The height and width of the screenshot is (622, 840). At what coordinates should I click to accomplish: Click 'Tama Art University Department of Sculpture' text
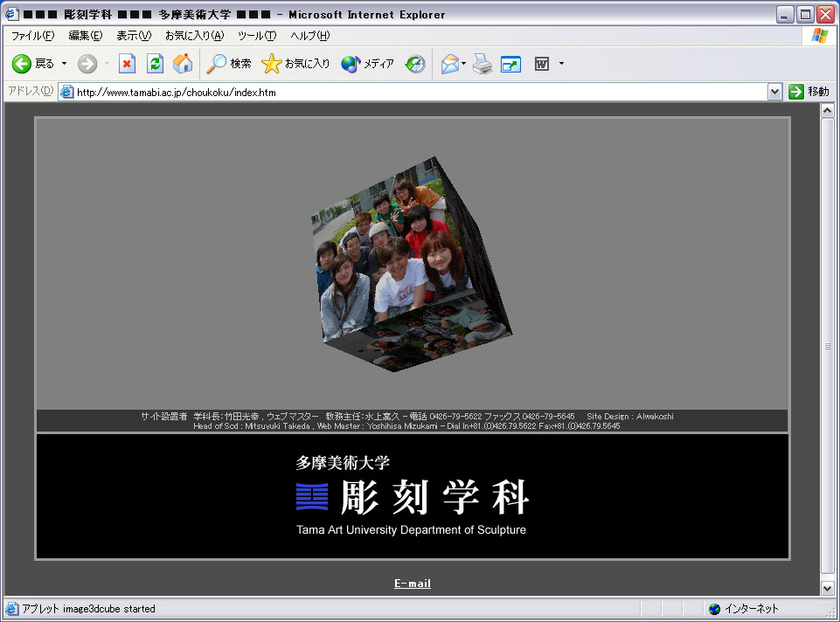[411, 530]
